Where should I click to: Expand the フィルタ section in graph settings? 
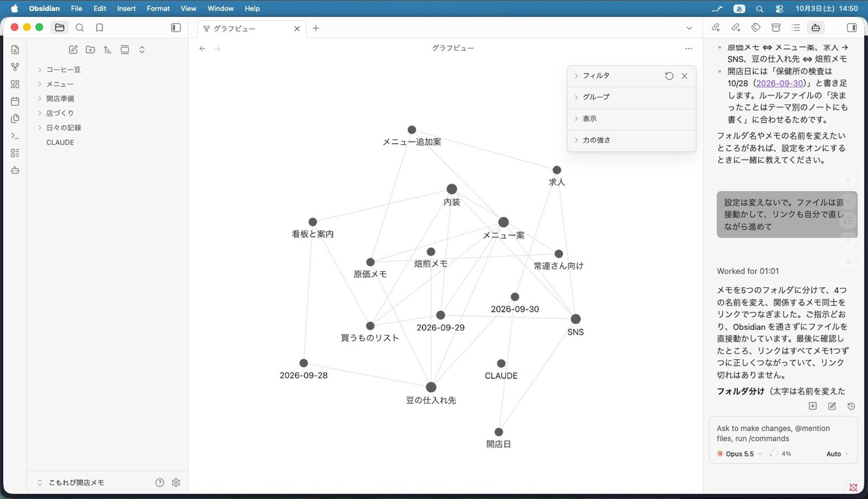[x=596, y=76]
